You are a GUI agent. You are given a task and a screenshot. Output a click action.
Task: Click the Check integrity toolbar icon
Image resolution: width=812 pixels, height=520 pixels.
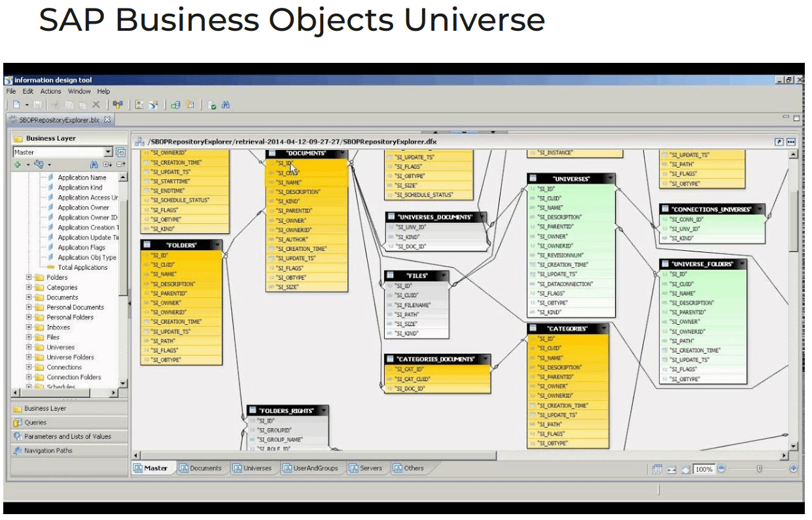[212, 105]
